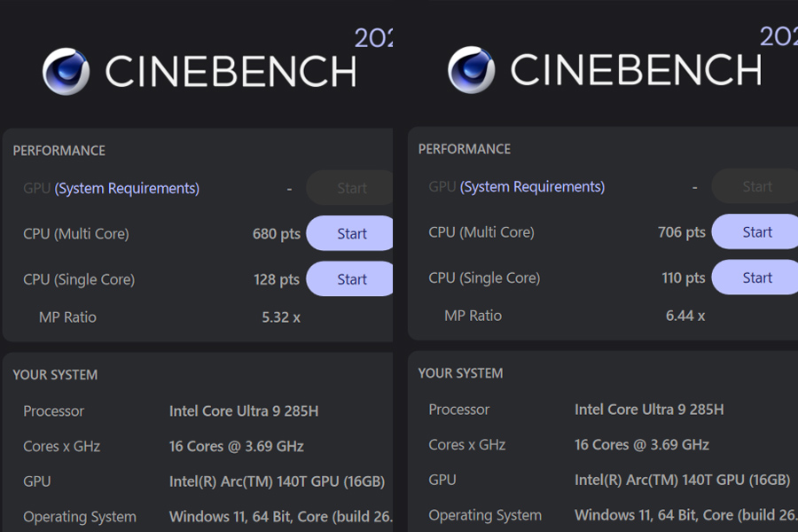798x532 pixels.
Task: Click the 5.32 x MP Ratio value
Action: 281,317
